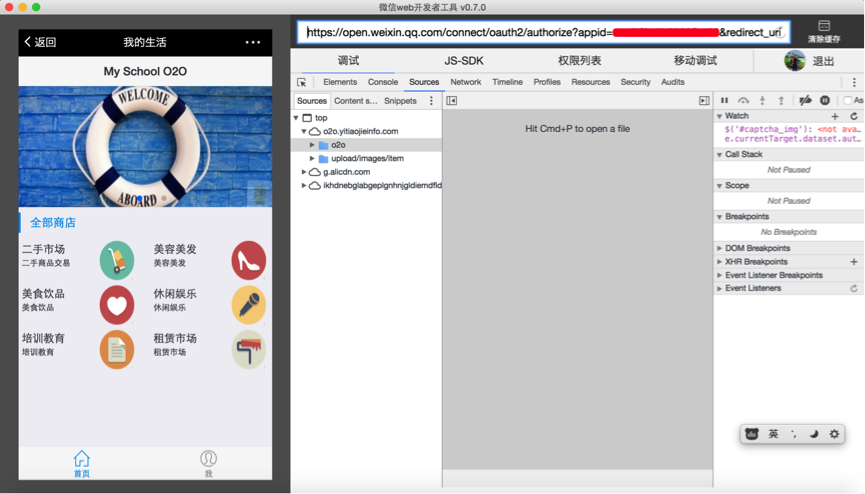Image resolution: width=865 pixels, height=494 pixels.
Task: Click the input method panda icon
Action: (751, 434)
